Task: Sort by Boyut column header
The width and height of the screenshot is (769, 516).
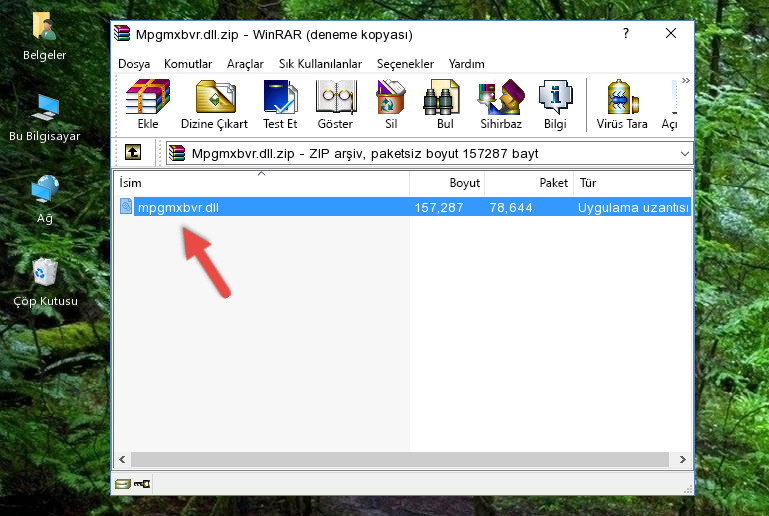Action: click(x=447, y=183)
